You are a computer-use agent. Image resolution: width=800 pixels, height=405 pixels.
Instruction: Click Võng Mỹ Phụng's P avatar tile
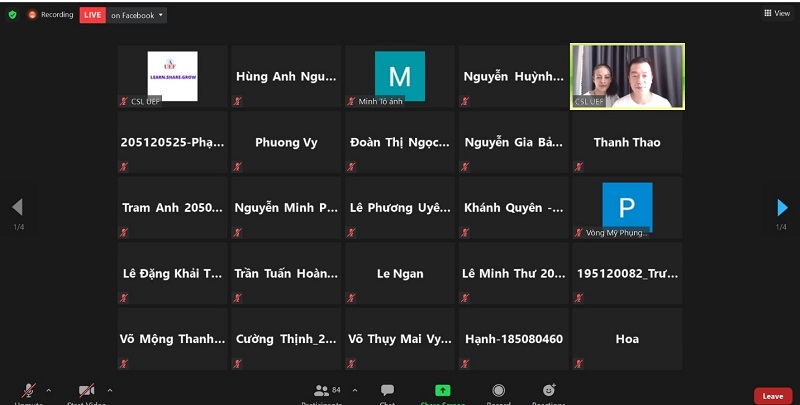627,208
